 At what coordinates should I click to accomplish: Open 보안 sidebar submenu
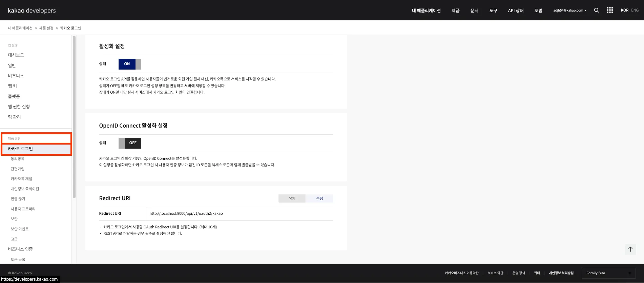tap(14, 219)
